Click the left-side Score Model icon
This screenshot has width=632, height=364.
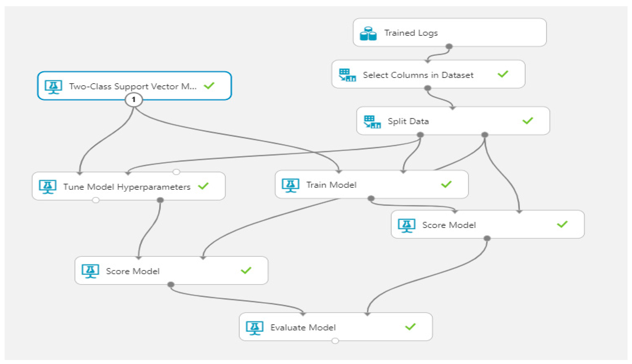90,271
